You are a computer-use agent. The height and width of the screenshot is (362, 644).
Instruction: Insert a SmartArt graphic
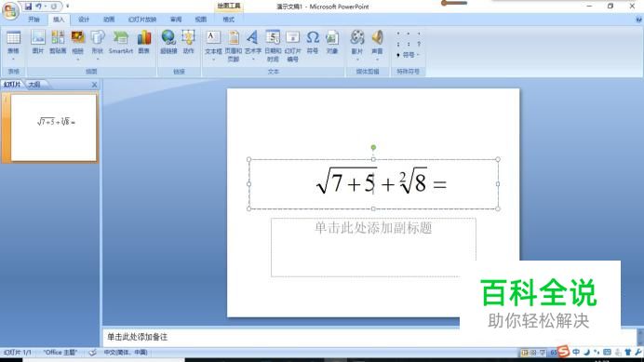121,42
